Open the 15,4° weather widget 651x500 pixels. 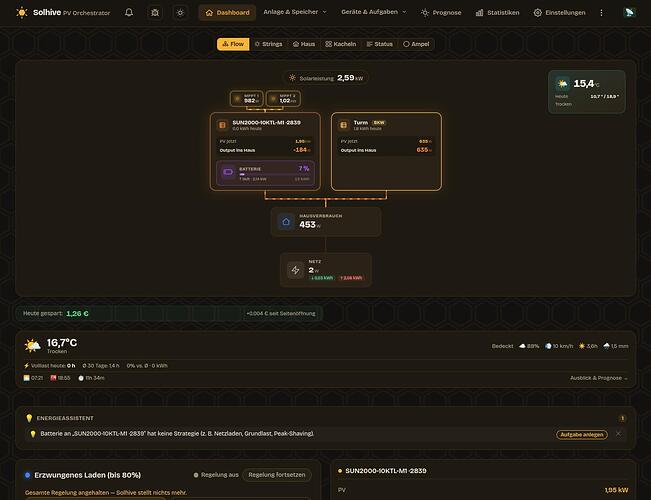(587, 92)
